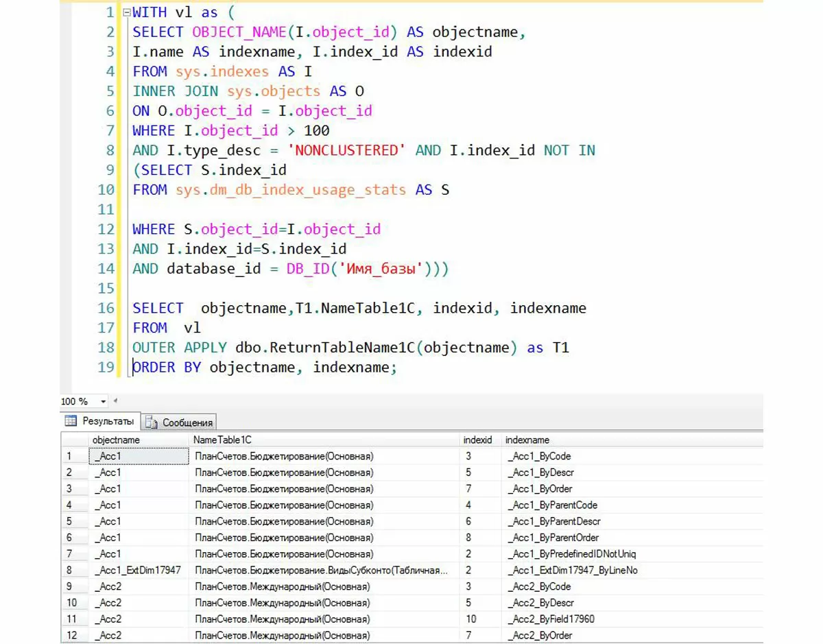Screen dimensions: 823x644
Task: Click the indexid cell in row 6
Action: point(480,538)
